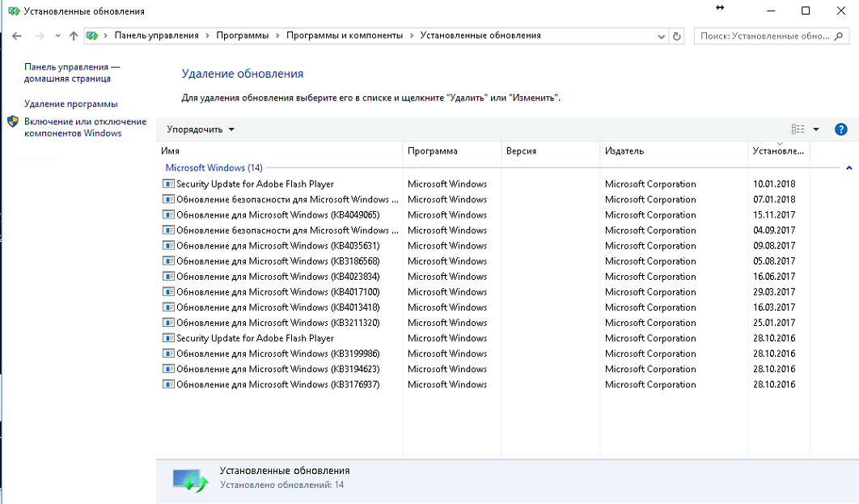Open the Help question mark icon
859x504 pixels.
click(841, 129)
